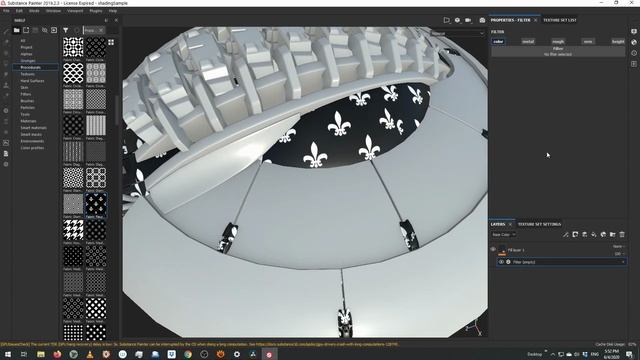Switch to Layers tab
The image size is (640, 360).
coord(498,224)
